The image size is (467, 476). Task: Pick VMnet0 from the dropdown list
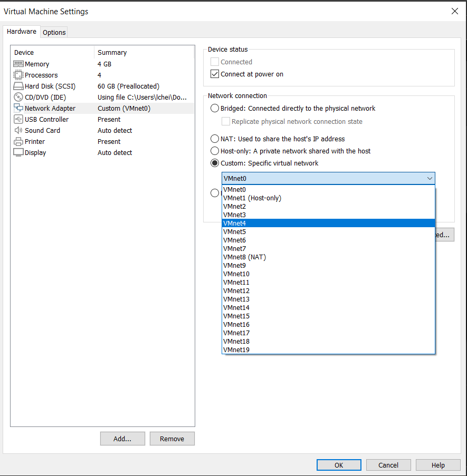click(x=328, y=189)
